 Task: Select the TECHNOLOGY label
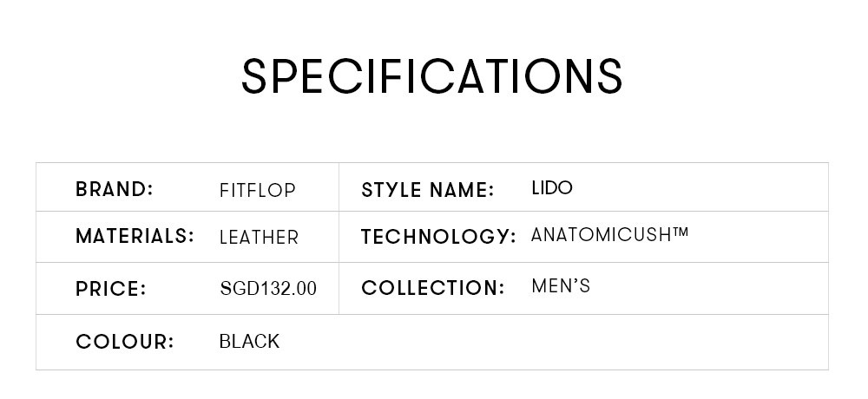(438, 237)
